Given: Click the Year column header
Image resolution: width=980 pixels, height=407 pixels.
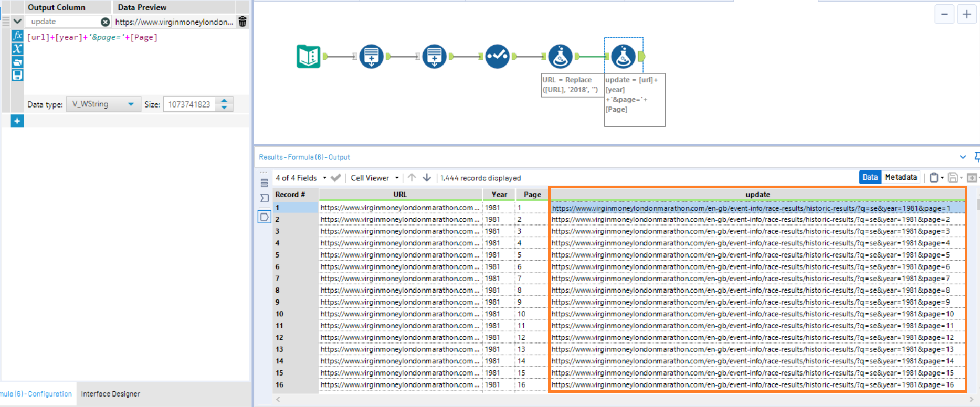Looking at the screenshot, I should coord(499,195).
